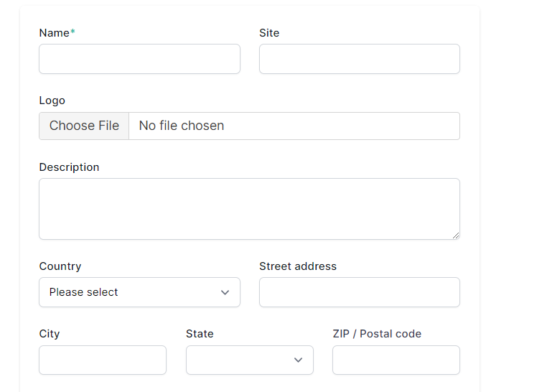Screen dimensions: 542x392
Task: Grab the Description textarea resize handle
Action: tap(456, 235)
